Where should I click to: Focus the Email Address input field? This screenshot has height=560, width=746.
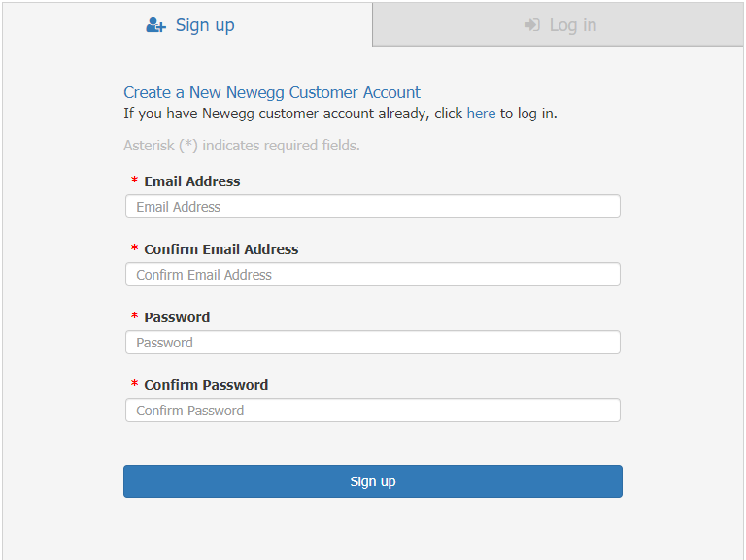click(x=372, y=207)
